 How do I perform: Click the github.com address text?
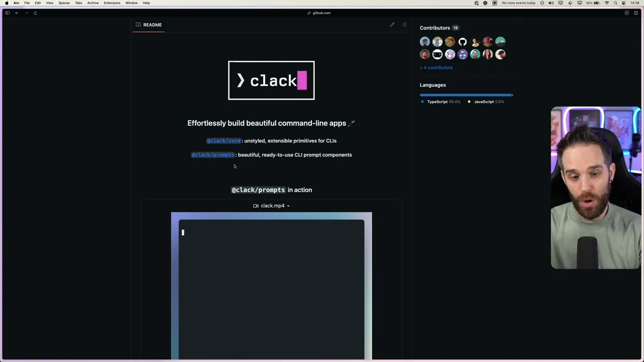click(321, 13)
